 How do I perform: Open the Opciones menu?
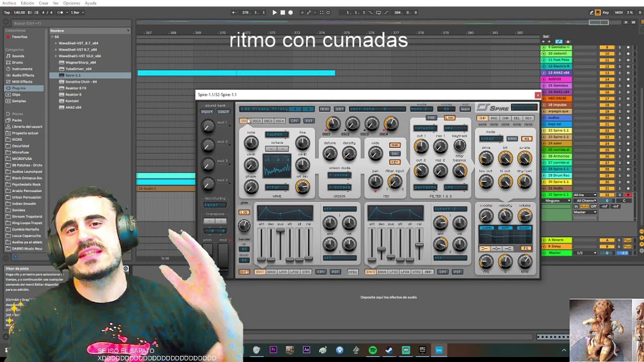(71, 3)
